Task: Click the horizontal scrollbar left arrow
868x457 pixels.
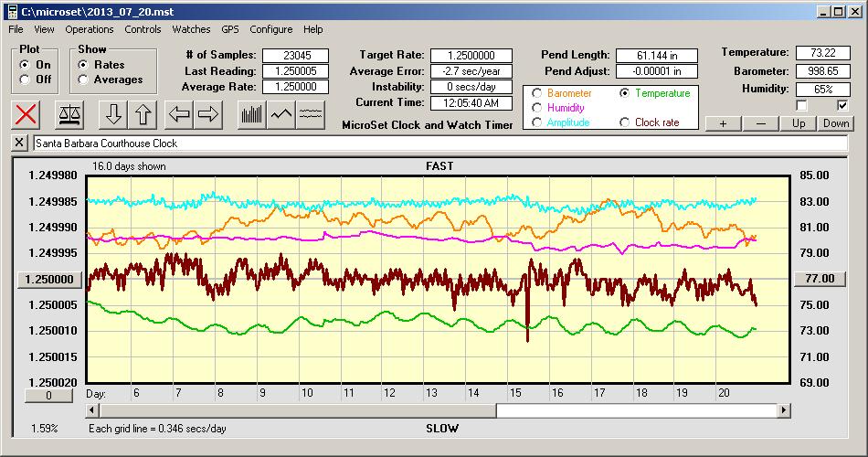Action: pyautogui.click(x=92, y=410)
